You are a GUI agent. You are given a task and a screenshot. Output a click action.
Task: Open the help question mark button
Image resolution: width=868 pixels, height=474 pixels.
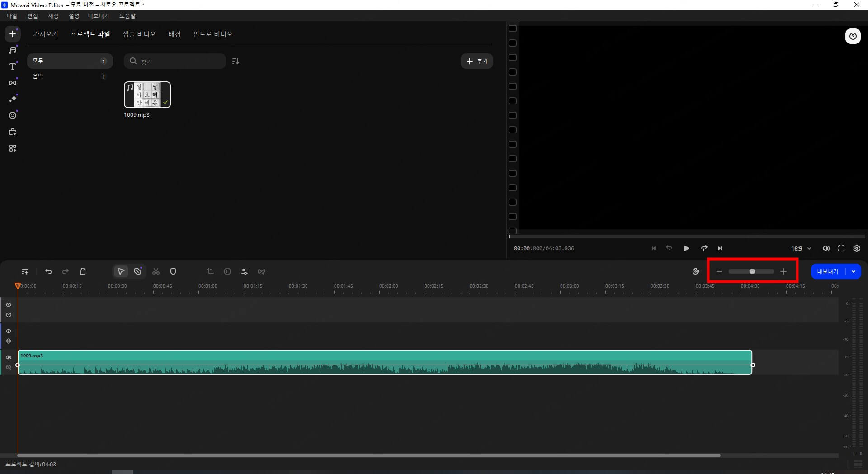click(853, 36)
